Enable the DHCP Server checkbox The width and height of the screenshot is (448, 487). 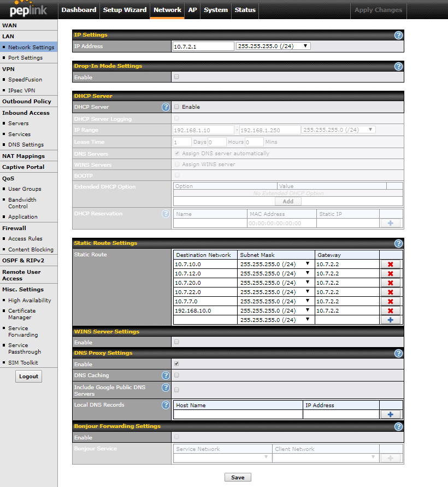click(176, 107)
